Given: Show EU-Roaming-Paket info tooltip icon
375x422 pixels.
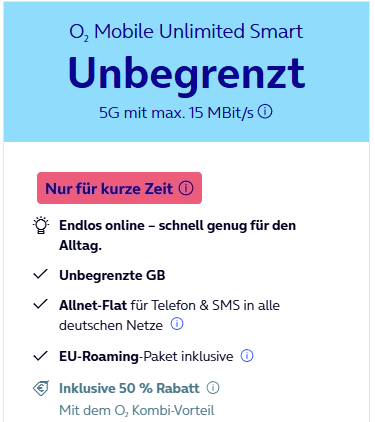Looking at the screenshot, I should click(x=247, y=356).
